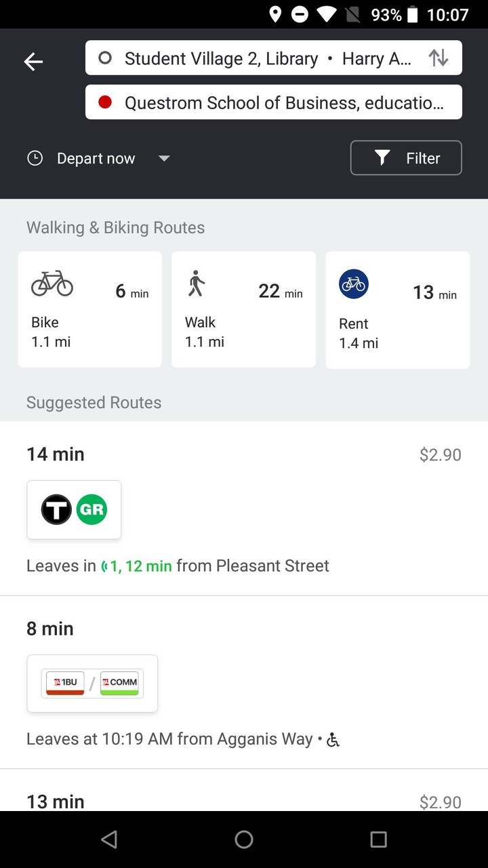Open the Depart now time selector
The height and width of the screenshot is (868, 488).
point(96,159)
